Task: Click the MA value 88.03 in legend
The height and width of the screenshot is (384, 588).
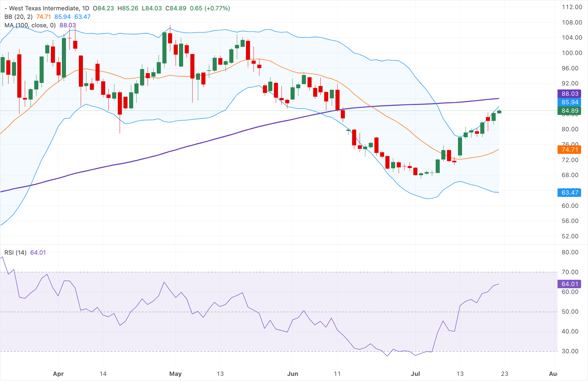Action: 68,25
